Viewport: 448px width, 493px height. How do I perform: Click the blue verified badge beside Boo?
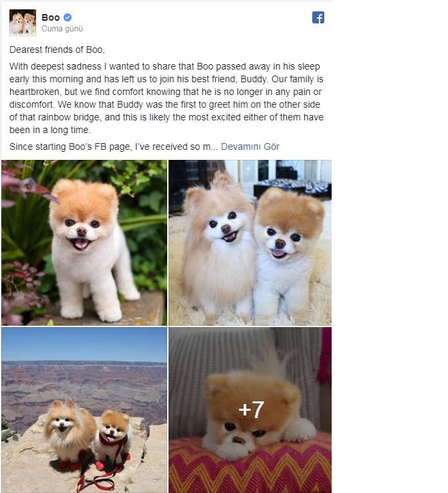68,17
